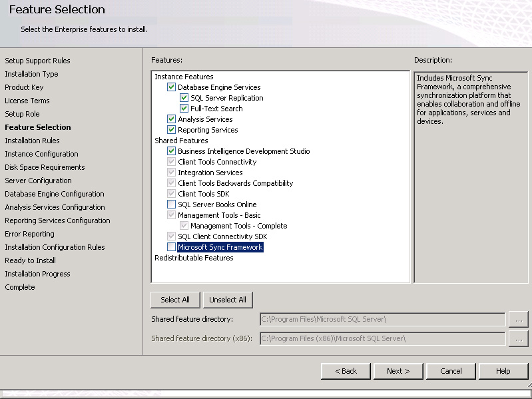Click Error Reporting step
The height and width of the screenshot is (399, 532).
pyautogui.click(x=29, y=234)
